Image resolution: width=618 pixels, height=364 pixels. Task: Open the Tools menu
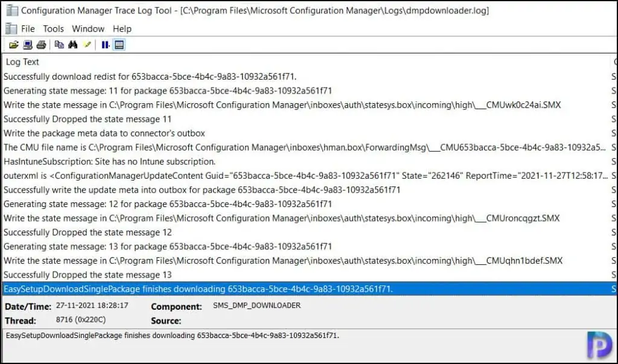53,29
